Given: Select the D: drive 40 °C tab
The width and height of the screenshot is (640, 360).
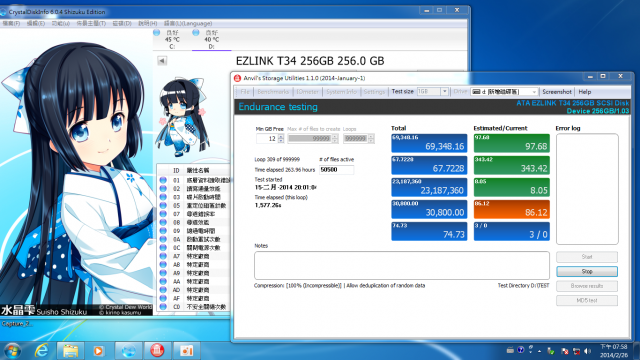Looking at the screenshot, I should pos(211,40).
